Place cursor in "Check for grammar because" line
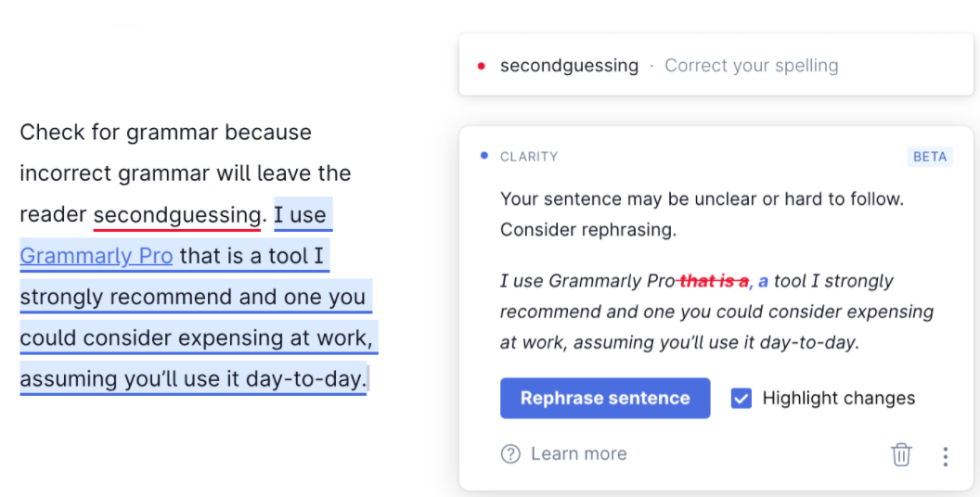980x497 pixels. [x=165, y=133]
